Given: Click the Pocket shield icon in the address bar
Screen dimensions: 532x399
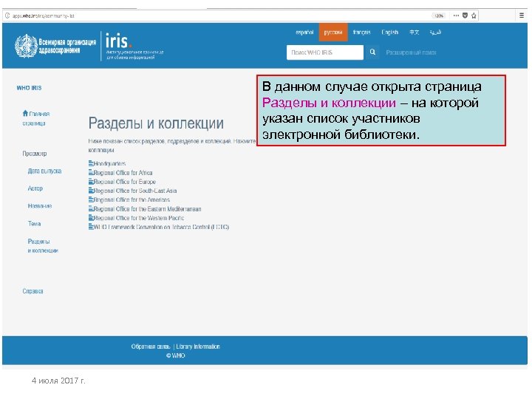Looking at the screenshot, I should pyautogui.click(x=465, y=16).
